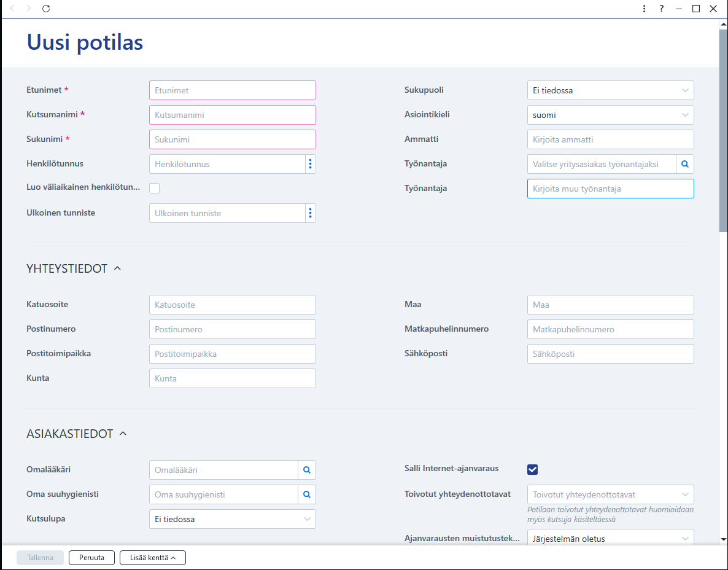The width and height of the screenshot is (728, 570).
Task: Close the window with the X button
Action: pyautogui.click(x=713, y=9)
